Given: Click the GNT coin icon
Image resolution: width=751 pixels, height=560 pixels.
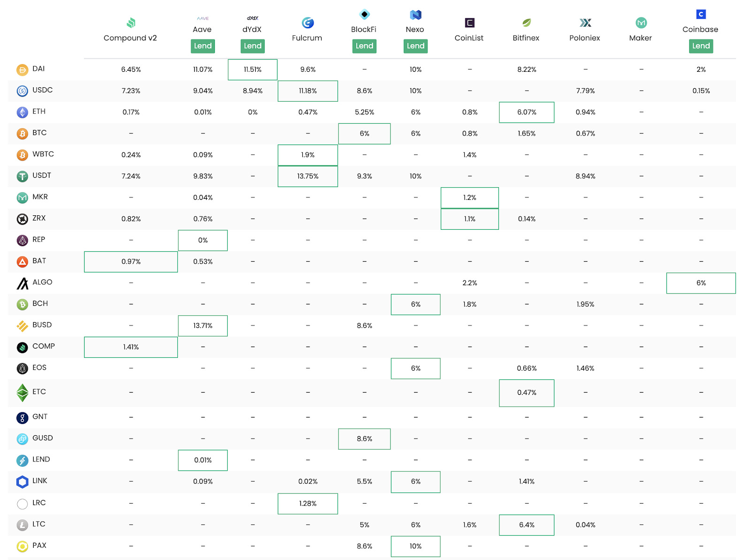Looking at the screenshot, I should coord(23,417).
